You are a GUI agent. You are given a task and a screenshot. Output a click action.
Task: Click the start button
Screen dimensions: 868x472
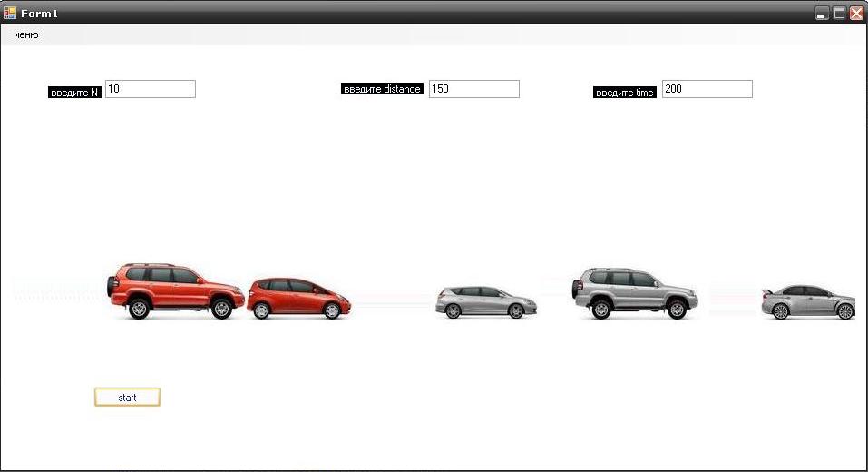[127, 398]
